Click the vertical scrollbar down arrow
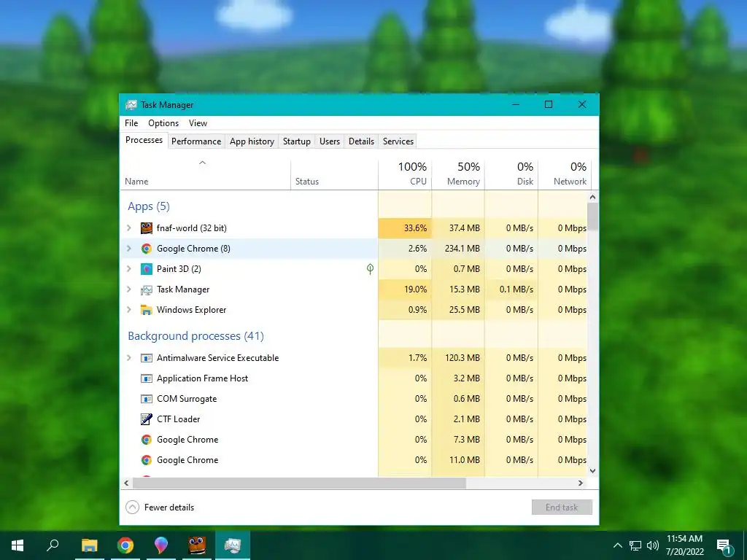The image size is (747, 560). tap(592, 471)
